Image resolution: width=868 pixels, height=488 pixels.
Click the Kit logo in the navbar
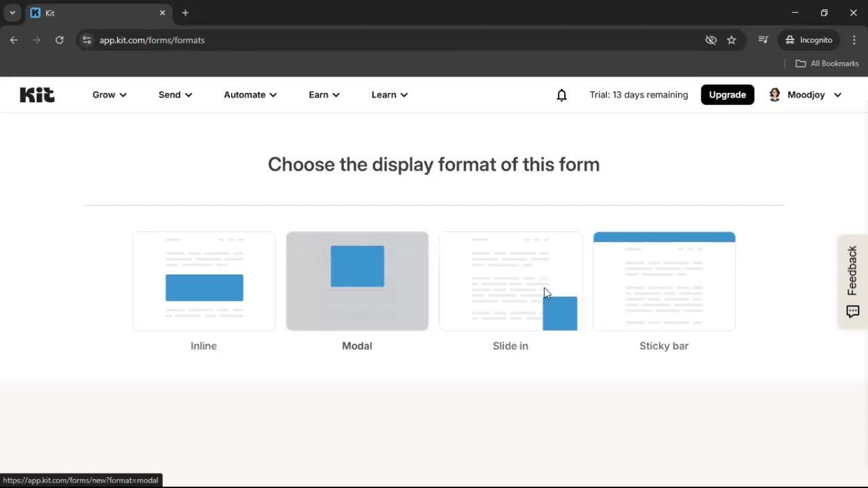[37, 95]
